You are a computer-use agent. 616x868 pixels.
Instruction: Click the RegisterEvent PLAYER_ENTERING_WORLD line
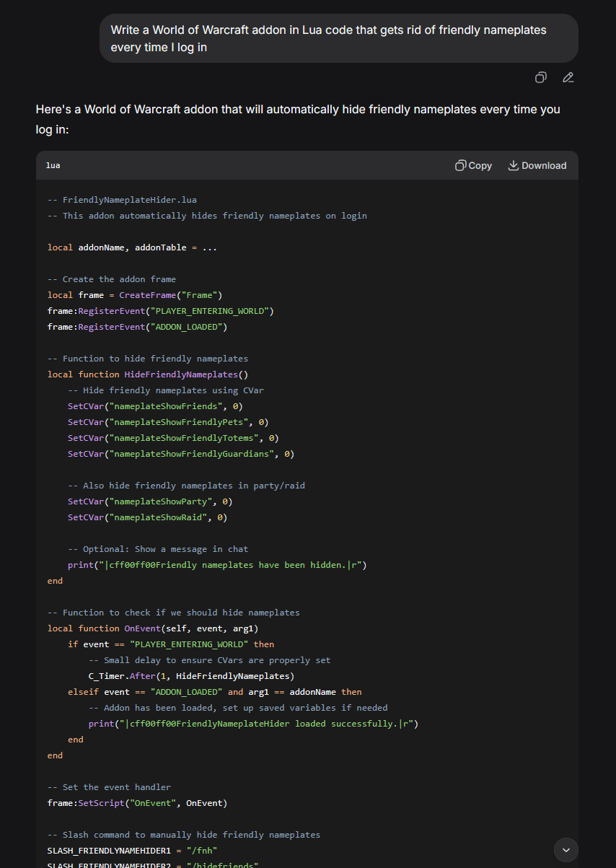coord(160,311)
